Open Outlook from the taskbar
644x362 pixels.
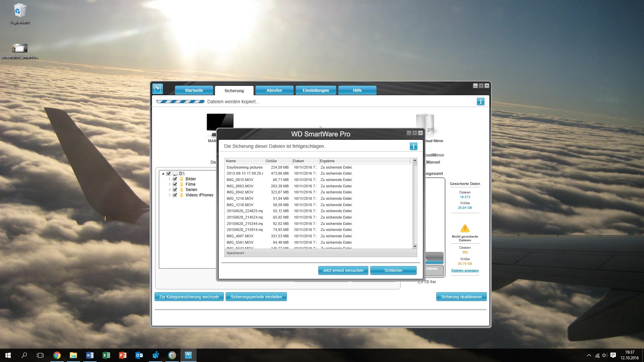pos(139,355)
